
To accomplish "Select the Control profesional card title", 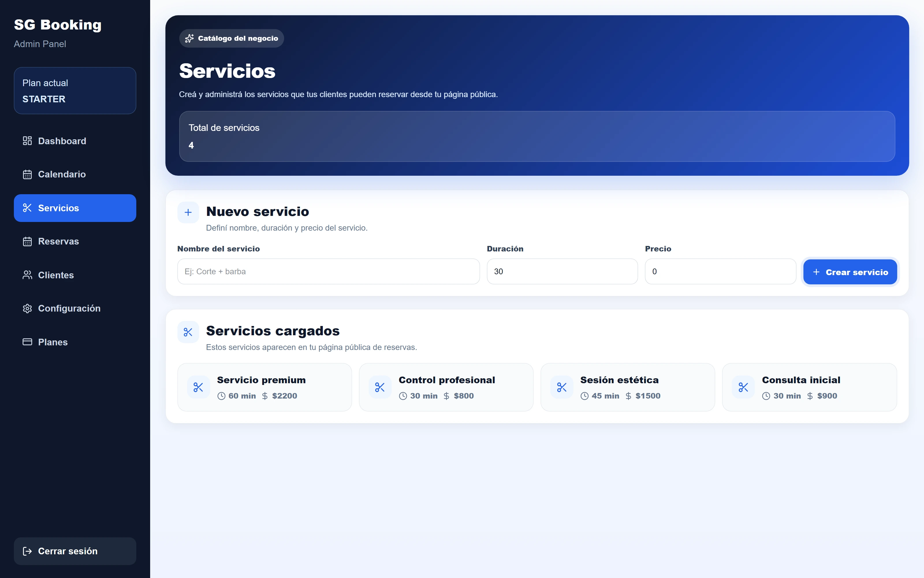I will 447,380.
